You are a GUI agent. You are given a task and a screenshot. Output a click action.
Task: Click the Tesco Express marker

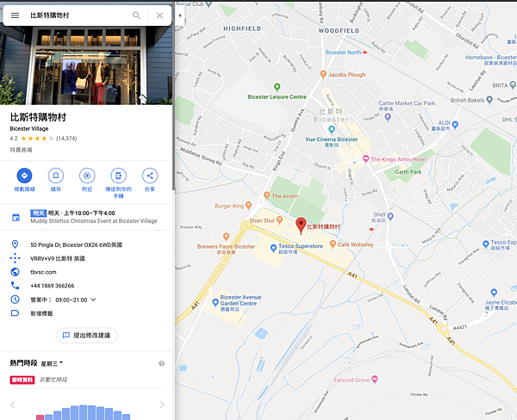pos(485,244)
